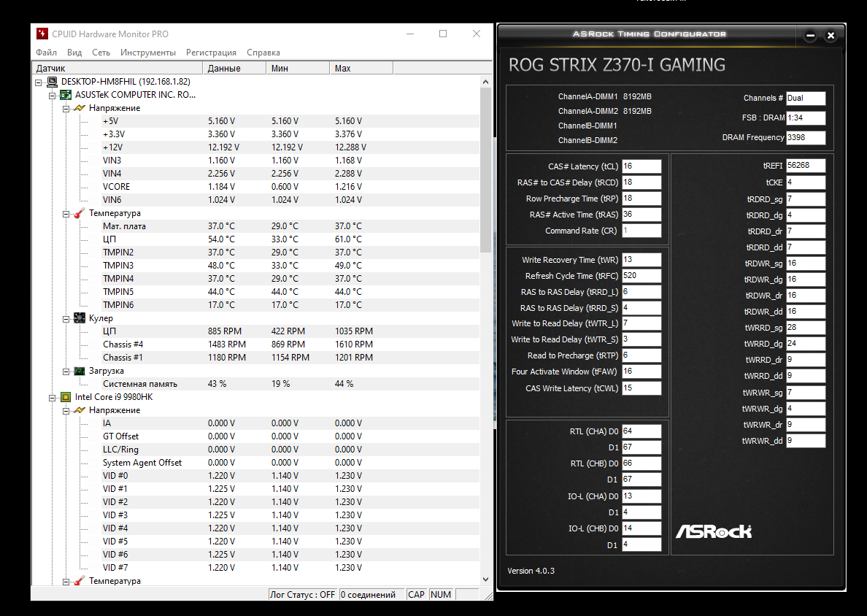Click the Intel Core i9 processor icon
867x616 pixels.
coord(66,397)
